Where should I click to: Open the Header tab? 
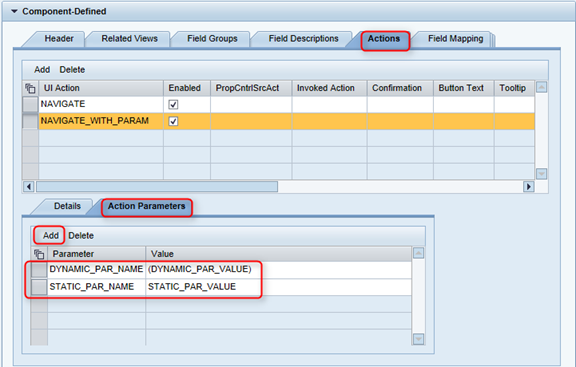tap(59, 39)
